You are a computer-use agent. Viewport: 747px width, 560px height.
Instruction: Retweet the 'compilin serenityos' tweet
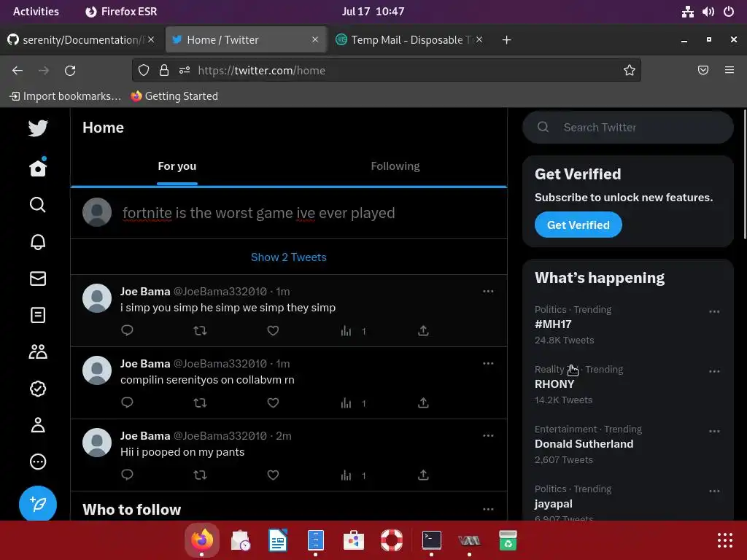[200, 402]
